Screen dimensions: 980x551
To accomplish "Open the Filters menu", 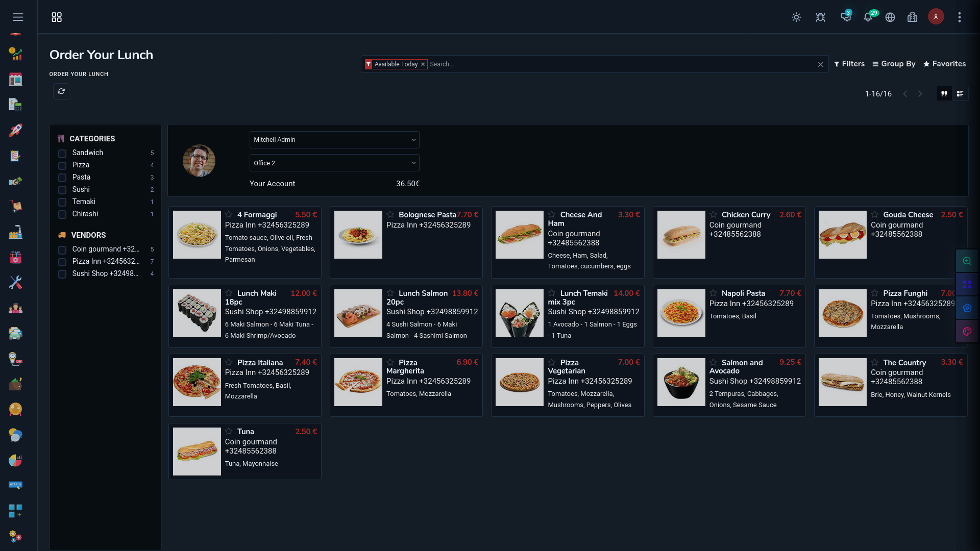I will tap(849, 64).
